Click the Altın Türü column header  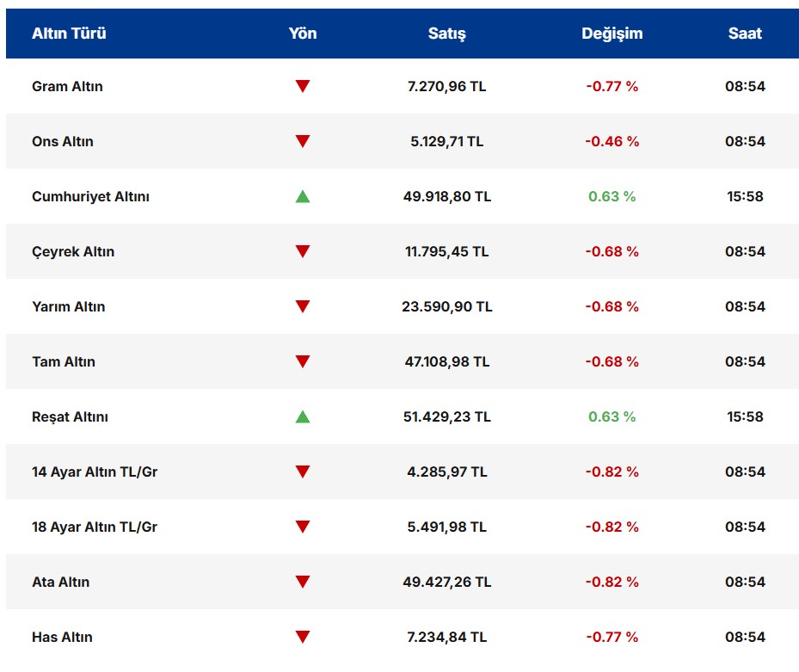tap(69, 34)
